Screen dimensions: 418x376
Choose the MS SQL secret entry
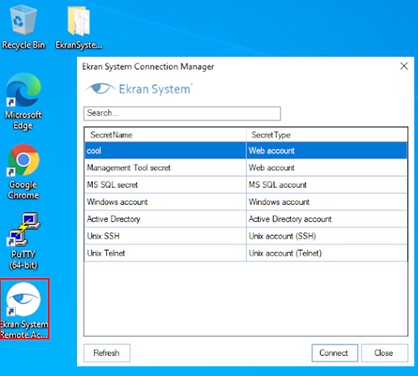click(x=246, y=185)
